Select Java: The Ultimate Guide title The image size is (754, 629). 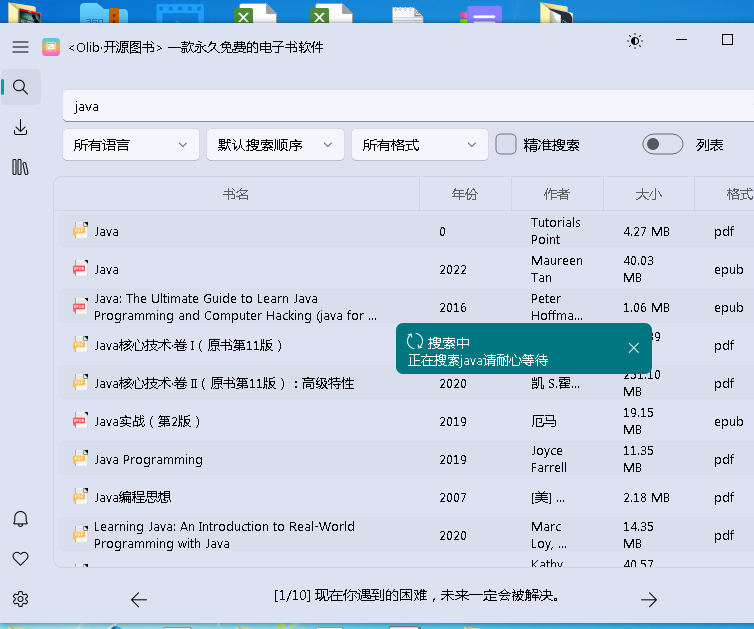coord(235,307)
